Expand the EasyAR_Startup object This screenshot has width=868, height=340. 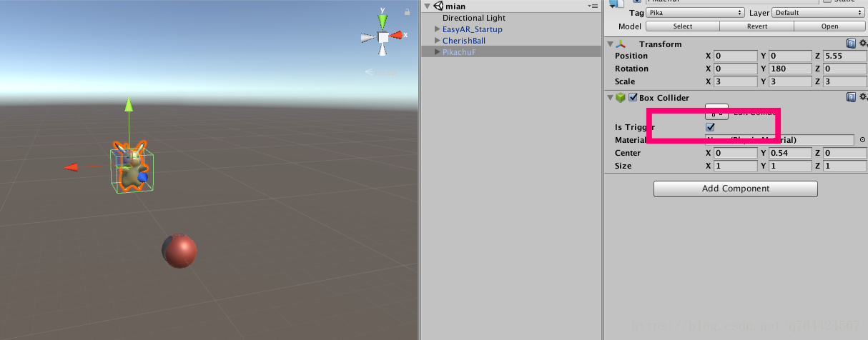(x=438, y=29)
